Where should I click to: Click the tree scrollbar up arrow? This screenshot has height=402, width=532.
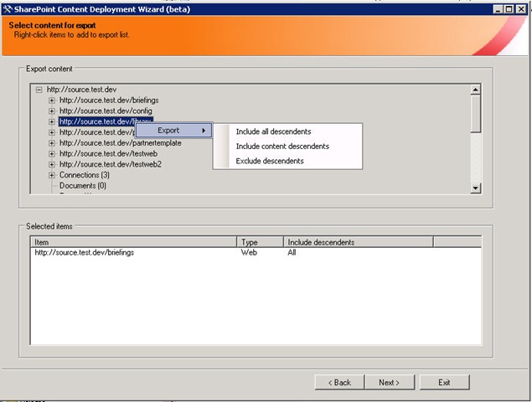(x=476, y=90)
